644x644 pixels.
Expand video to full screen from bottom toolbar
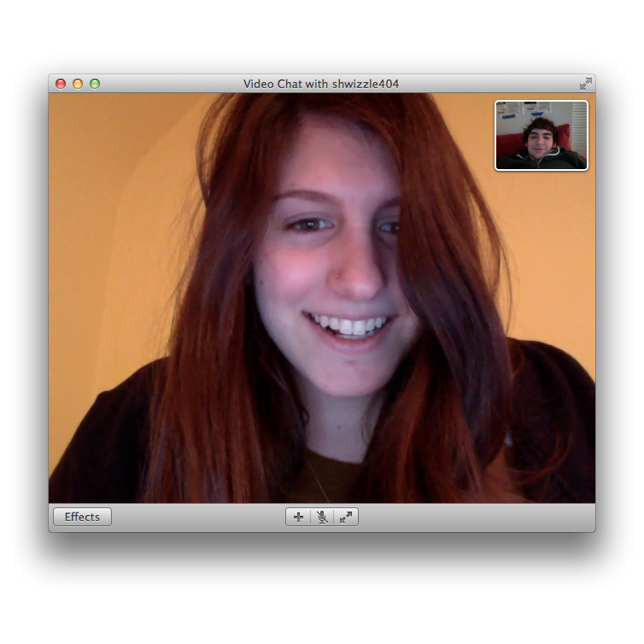(x=346, y=517)
